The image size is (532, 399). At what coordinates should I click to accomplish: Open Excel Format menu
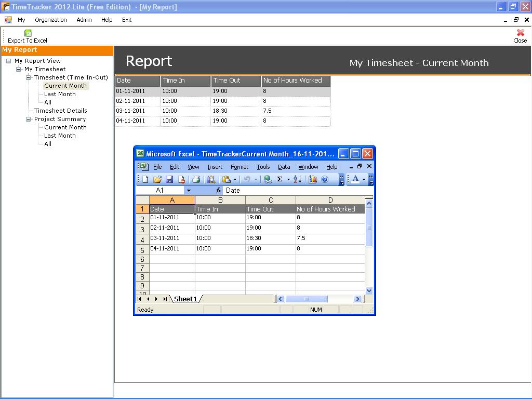tap(240, 167)
